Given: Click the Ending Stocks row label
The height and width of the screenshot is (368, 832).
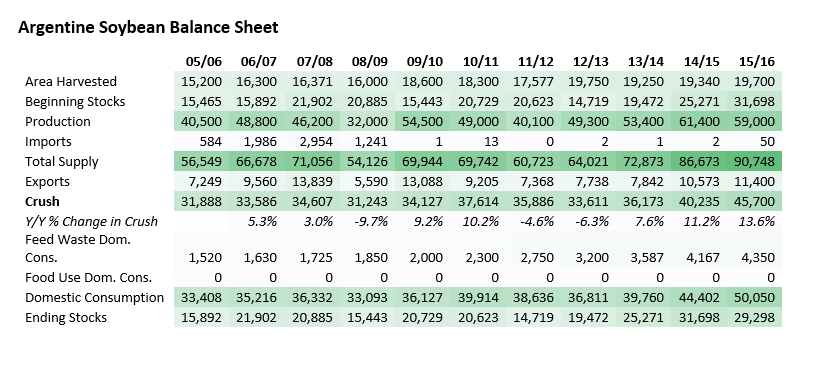Looking at the screenshot, I should pos(66,318).
